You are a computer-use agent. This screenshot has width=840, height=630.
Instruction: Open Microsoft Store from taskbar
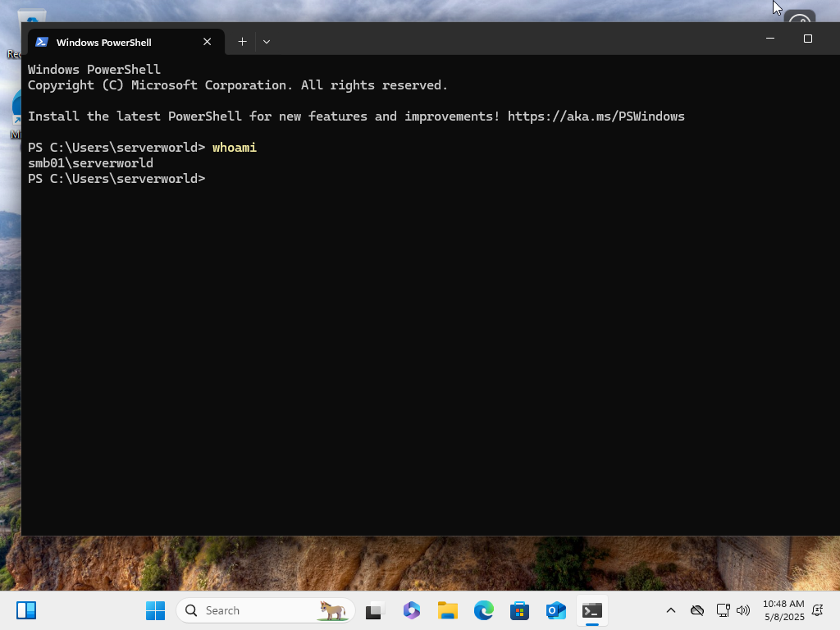(x=519, y=610)
